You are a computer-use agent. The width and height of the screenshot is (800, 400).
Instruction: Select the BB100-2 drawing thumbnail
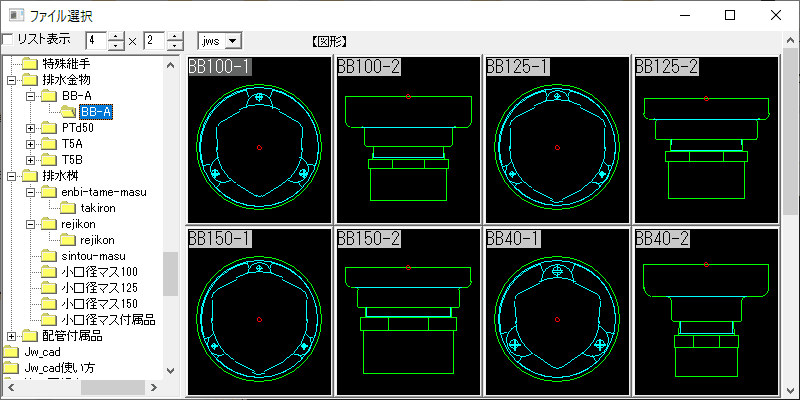point(408,140)
